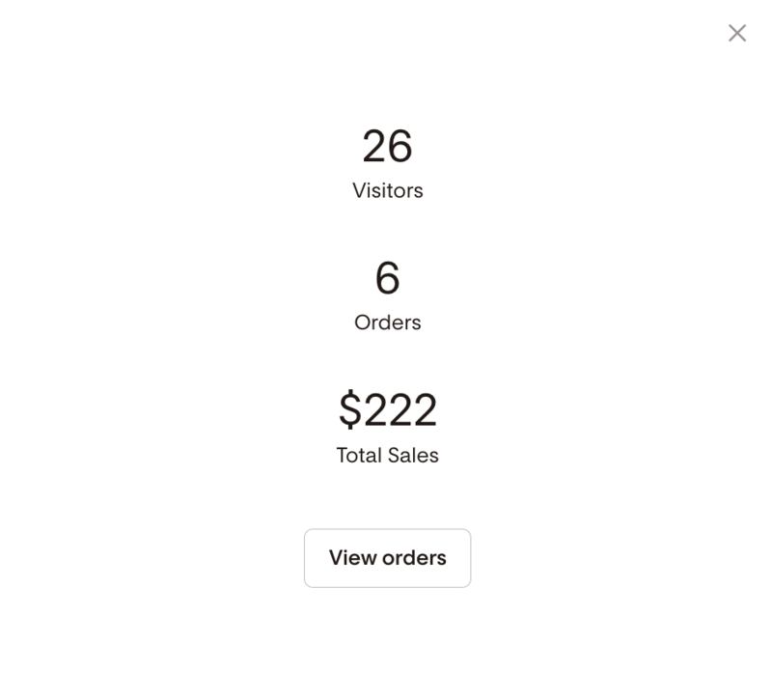Go to orders using the outlined button
This screenshot has height=700, width=772.
[388, 558]
